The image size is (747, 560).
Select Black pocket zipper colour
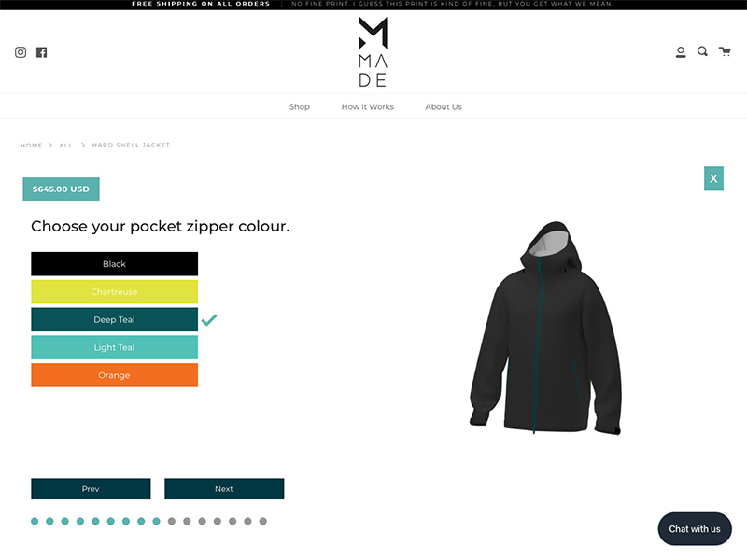(114, 264)
